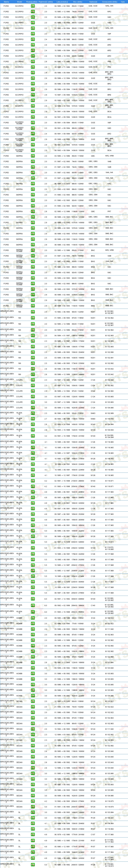Click the Rodzaj paliwa column header
This screenshot has height=868, width=128.
[32, 2]
